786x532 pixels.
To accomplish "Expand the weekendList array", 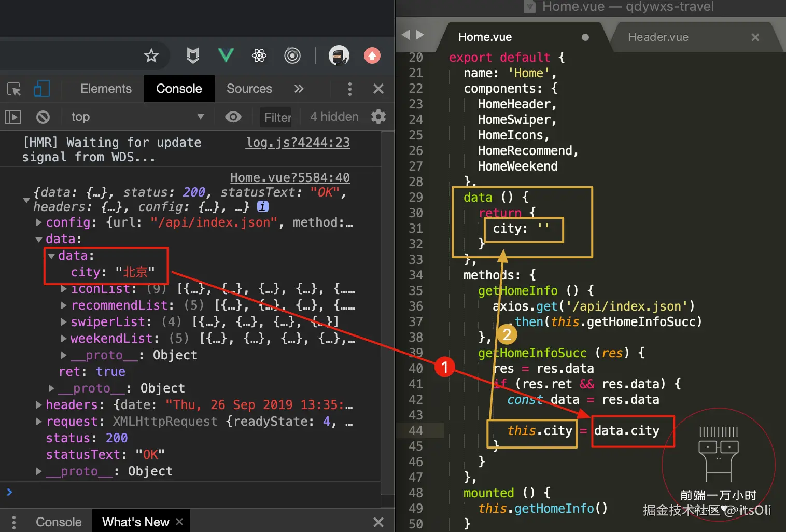I will (x=64, y=339).
